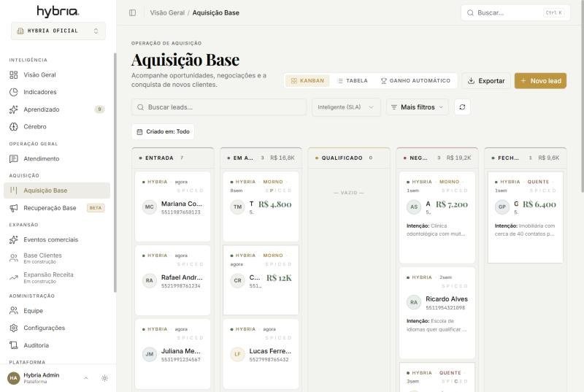Click the Hybria logo
584x392 pixels.
point(58,12)
